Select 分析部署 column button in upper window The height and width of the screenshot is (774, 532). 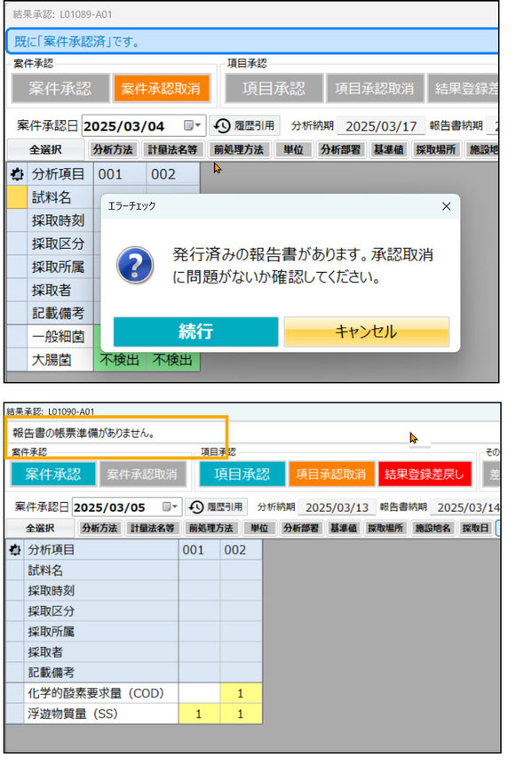(340, 149)
